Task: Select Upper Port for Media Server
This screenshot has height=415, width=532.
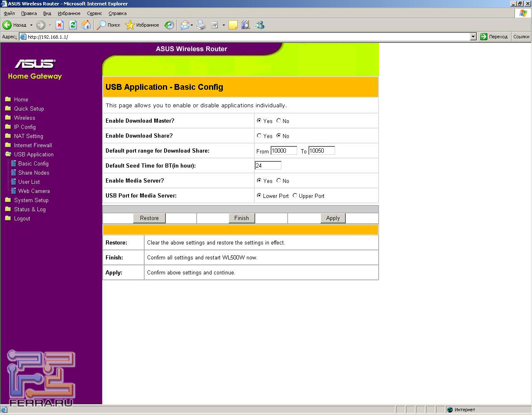Action: point(295,196)
